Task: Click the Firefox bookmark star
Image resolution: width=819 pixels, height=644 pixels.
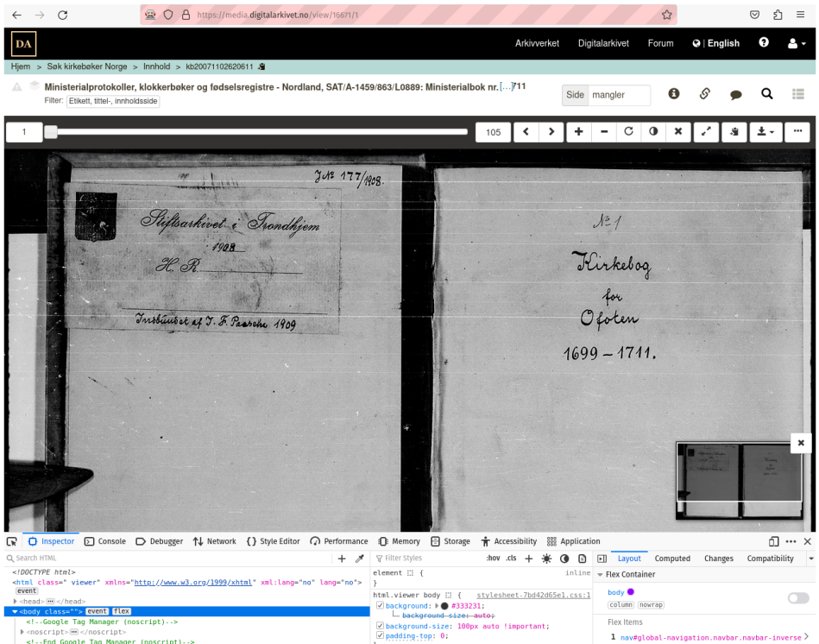Action: (x=666, y=15)
